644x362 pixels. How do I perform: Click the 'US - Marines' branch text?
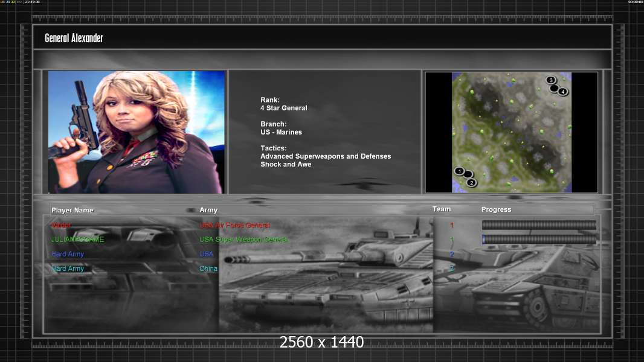281,132
